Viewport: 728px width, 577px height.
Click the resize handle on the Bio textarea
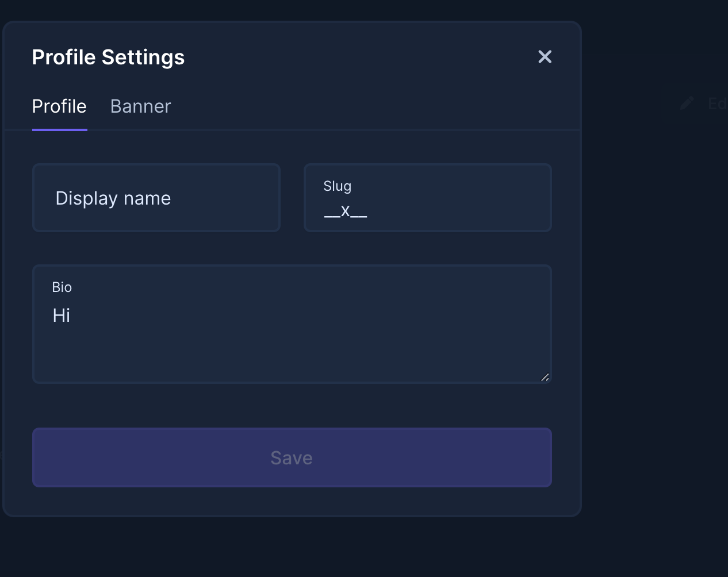tap(545, 378)
